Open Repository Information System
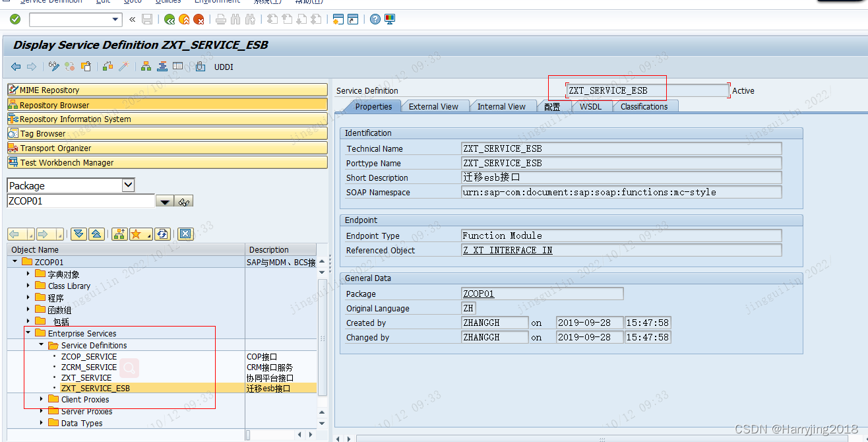Viewport: 868px width, 442px height. pyautogui.click(x=168, y=119)
